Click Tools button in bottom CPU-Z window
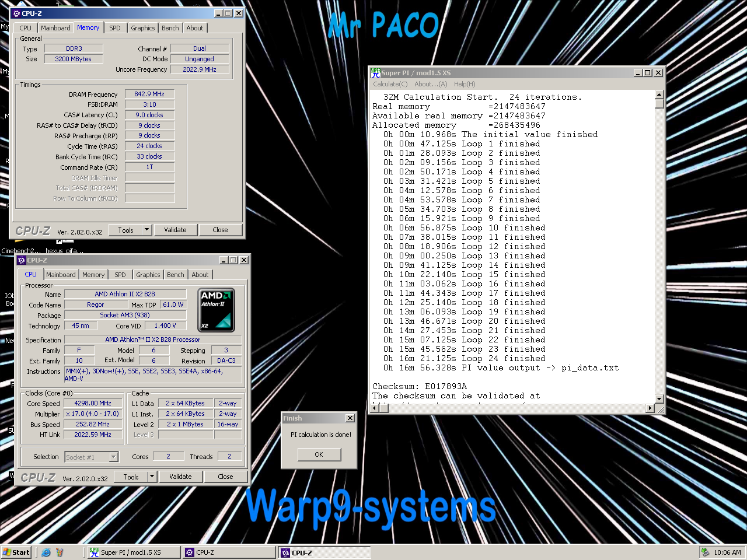The width and height of the screenshot is (747, 560). [131, 477]
